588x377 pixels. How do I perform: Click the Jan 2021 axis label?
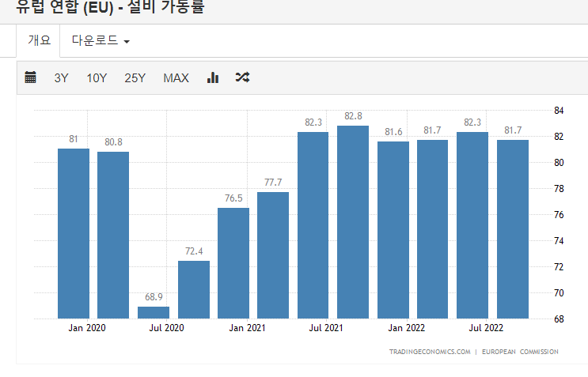[247, 328]
